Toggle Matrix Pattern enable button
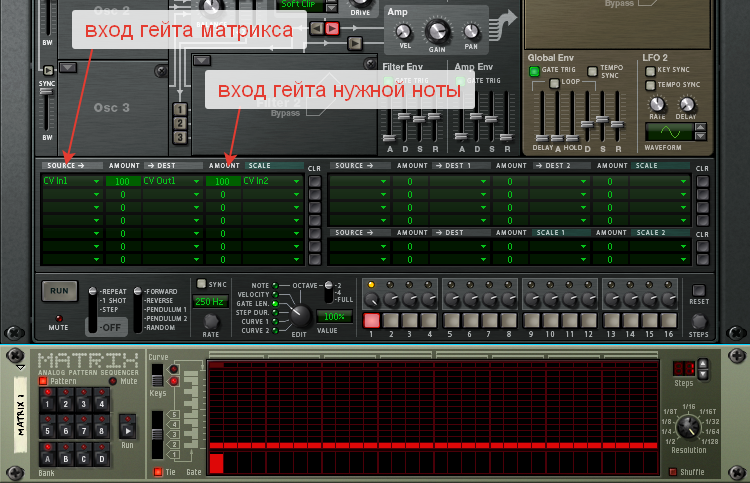Image resolution: width=750 pixels, height=483 pixels. pos(43,381)
